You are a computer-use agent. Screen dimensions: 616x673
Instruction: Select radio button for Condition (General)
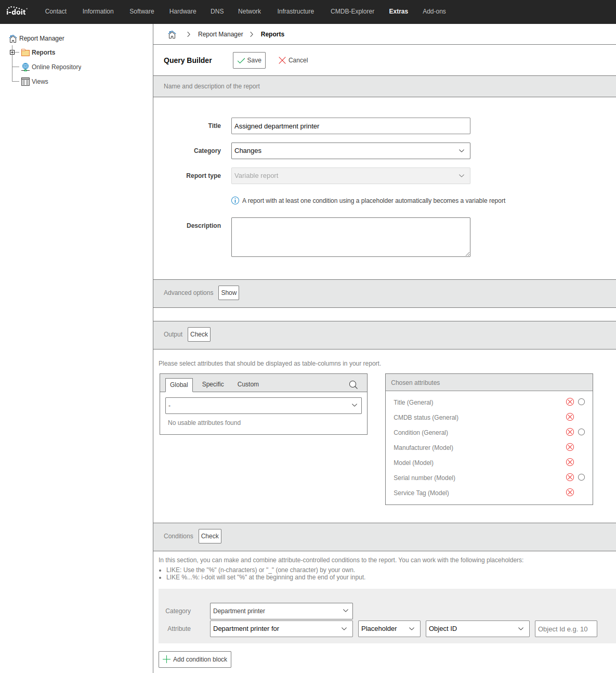coord(581,432)
